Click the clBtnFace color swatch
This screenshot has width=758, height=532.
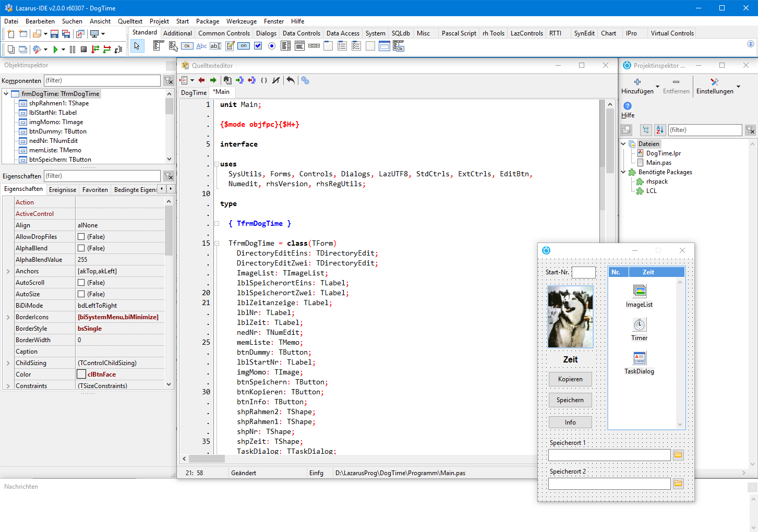click(x=81, y=374)
